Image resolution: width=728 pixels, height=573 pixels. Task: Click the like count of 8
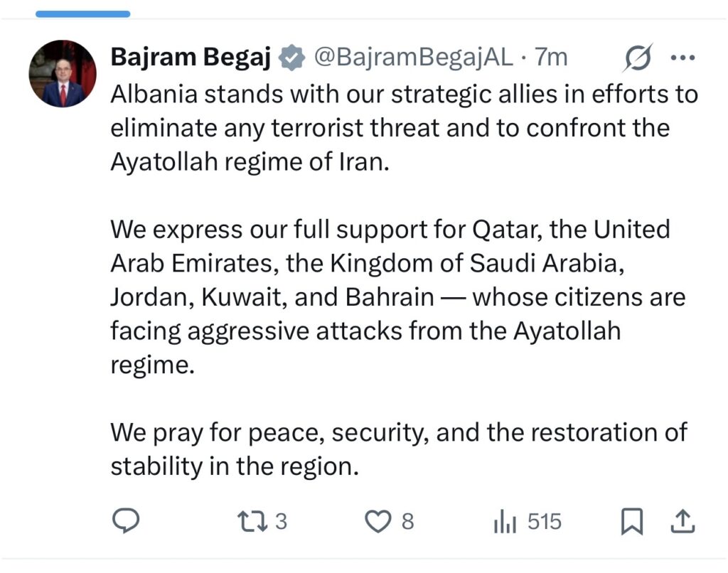pos(407,522)
